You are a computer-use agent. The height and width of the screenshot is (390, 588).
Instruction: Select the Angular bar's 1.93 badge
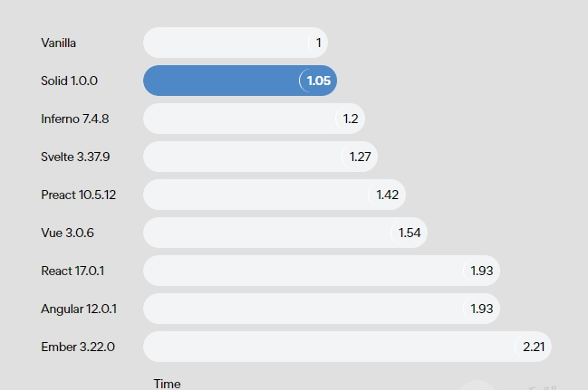[x=481, y=309]
